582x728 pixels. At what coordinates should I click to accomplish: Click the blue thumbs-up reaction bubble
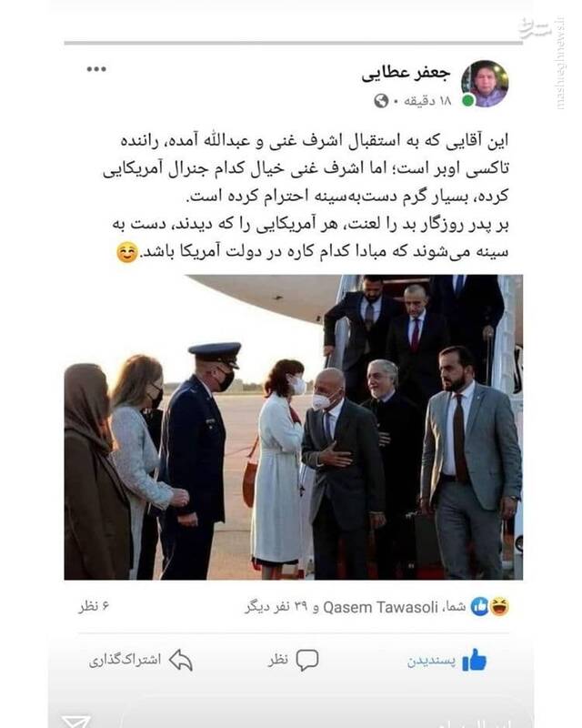479,606
